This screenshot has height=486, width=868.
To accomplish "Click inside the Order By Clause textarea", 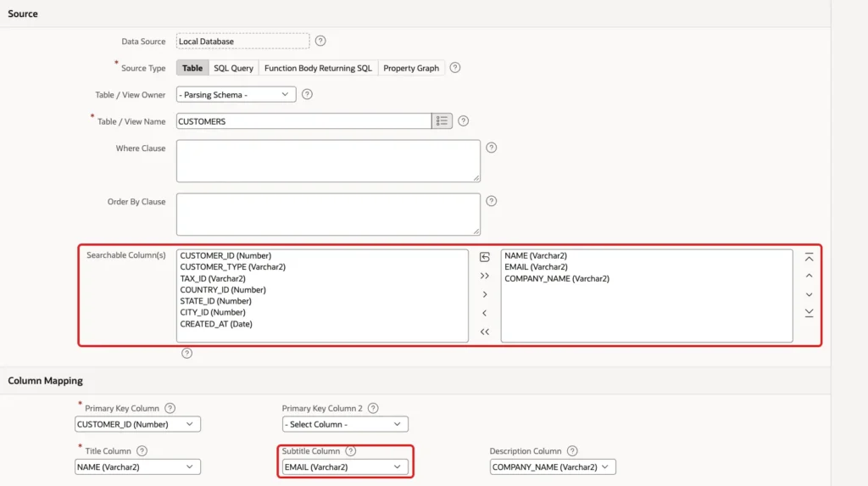I will (328, 214).
